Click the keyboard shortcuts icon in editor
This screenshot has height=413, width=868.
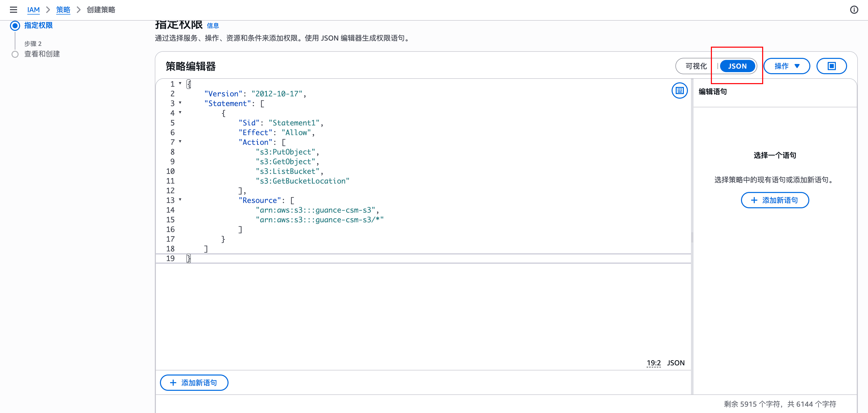[679, 91]
